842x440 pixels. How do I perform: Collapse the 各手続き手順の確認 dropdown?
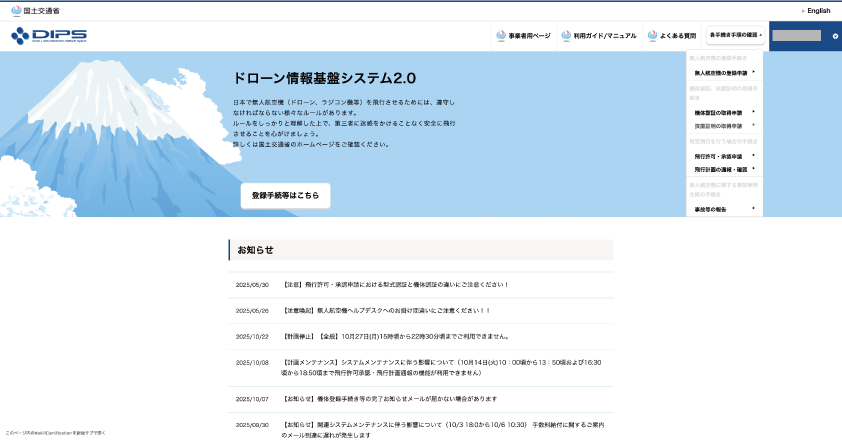click(735, 35)
